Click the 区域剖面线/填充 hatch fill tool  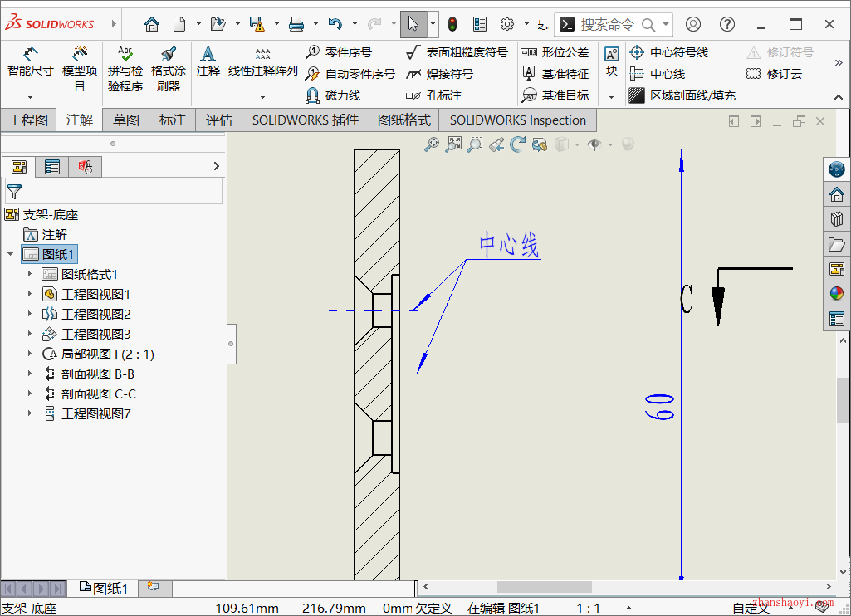click(681, 95)
